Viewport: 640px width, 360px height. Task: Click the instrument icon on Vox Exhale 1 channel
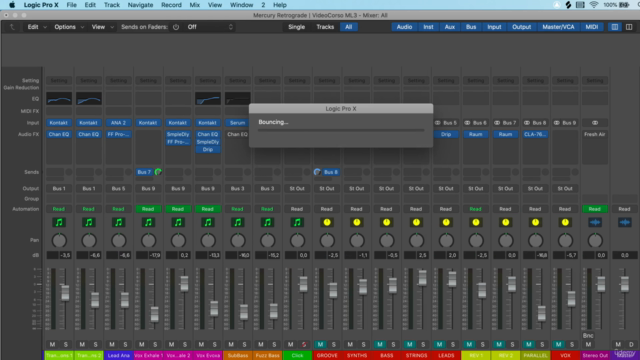pos(148,222)
